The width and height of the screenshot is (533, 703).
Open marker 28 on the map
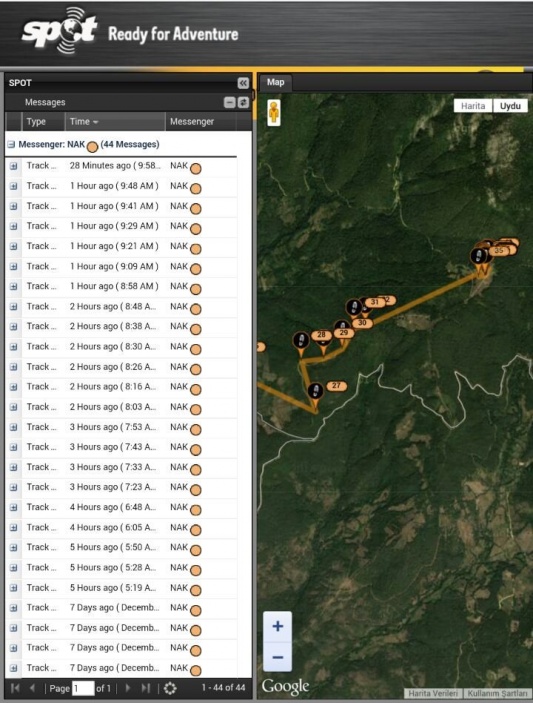(321, 334)
